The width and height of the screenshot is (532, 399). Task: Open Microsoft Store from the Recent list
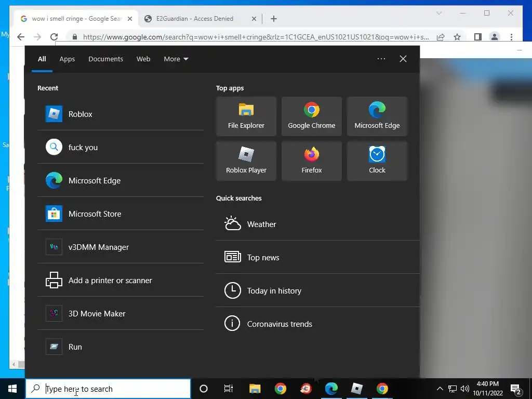[x=121, y=214]
